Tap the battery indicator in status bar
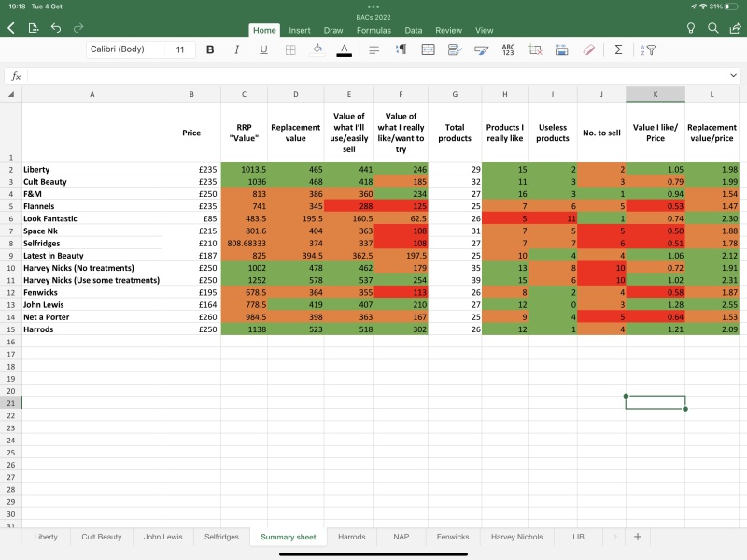 click(732, 7)
